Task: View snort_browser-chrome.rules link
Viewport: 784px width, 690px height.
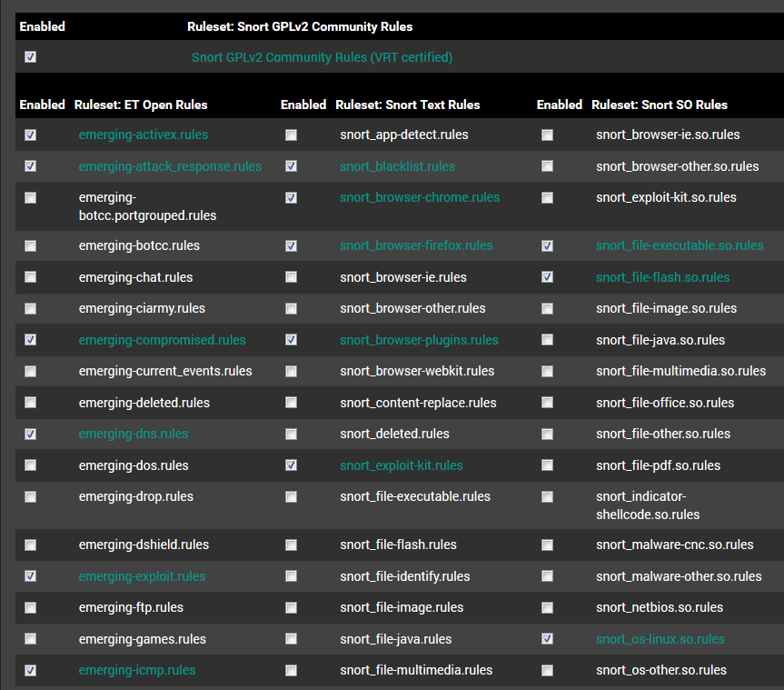Action: (420, 197)
